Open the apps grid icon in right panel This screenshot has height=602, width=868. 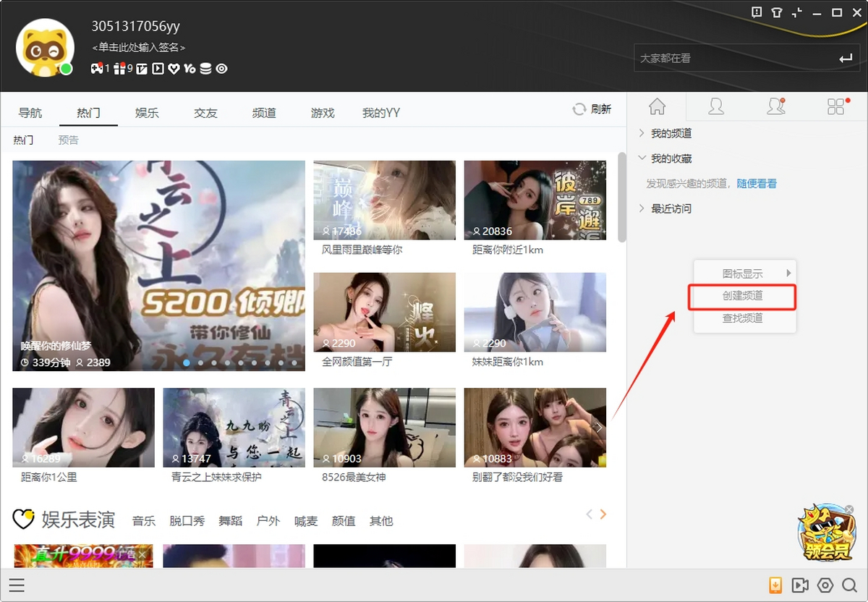836,107
